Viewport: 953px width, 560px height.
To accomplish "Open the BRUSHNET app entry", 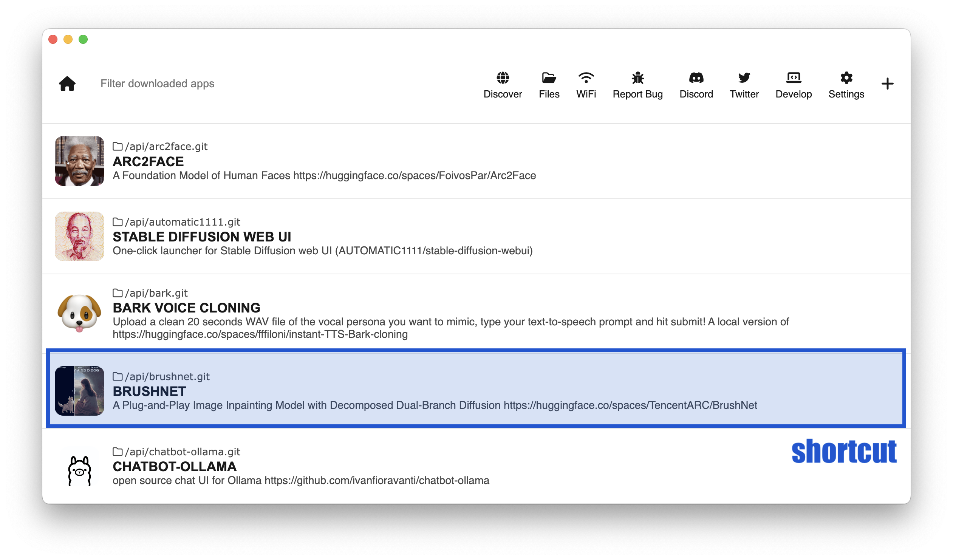I will click(x=149, y=391).
